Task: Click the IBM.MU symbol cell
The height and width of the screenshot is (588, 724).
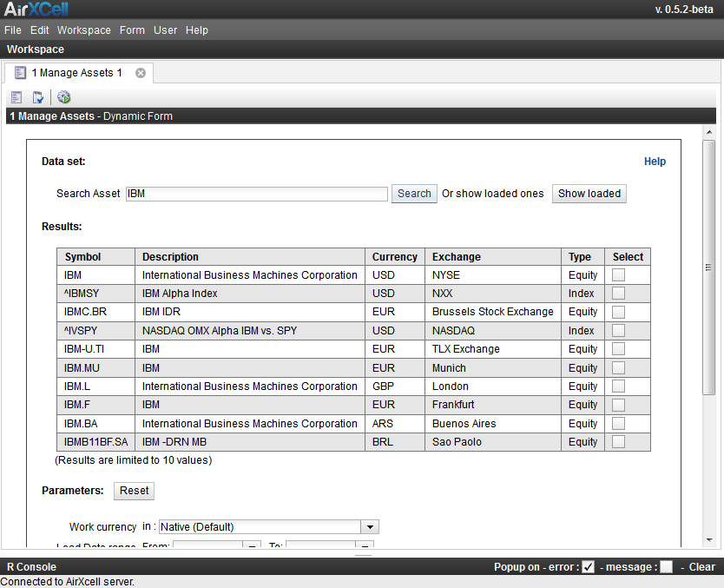Action: click(96, 368)
